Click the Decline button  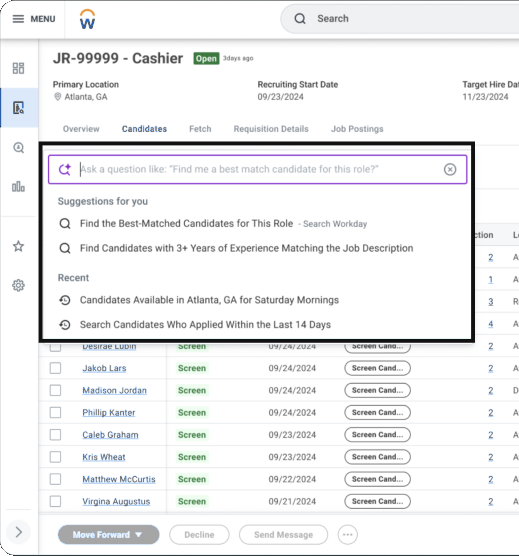coord(199,535)
